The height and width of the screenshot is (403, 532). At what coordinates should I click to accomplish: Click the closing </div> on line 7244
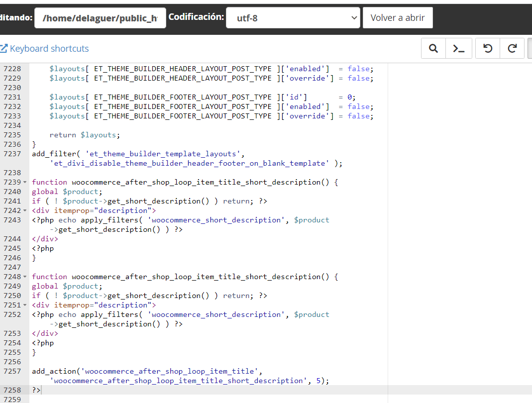(x=45, y=239)
